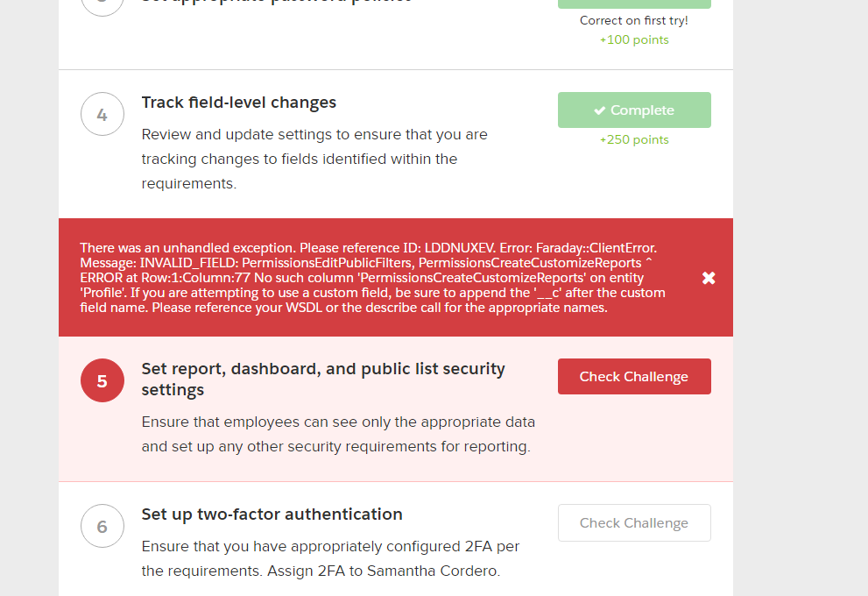The image size is (868, 596).
Task: Select the 'Track field-level changes' heading
Action: click(x=239, y=103)
